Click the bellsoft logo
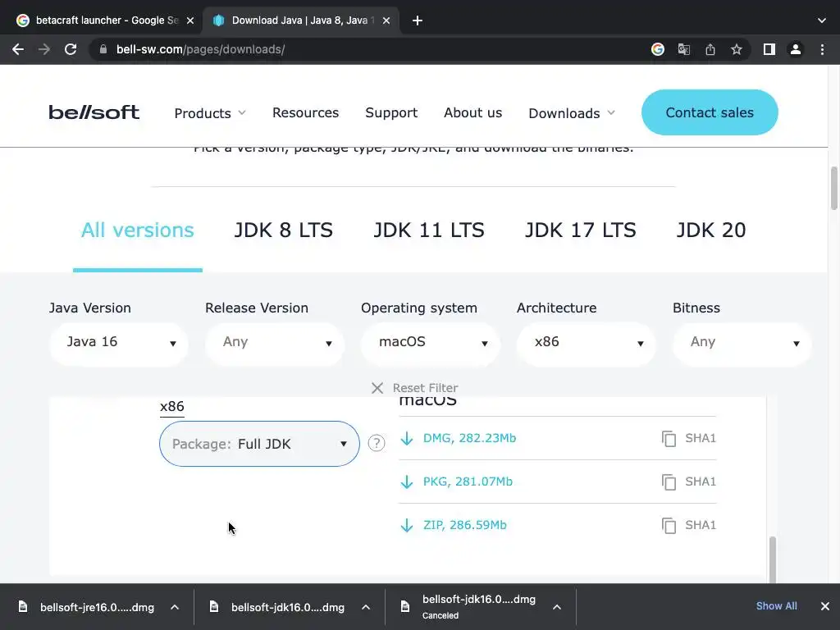The image size is (840, 630). tap(94, 112)
